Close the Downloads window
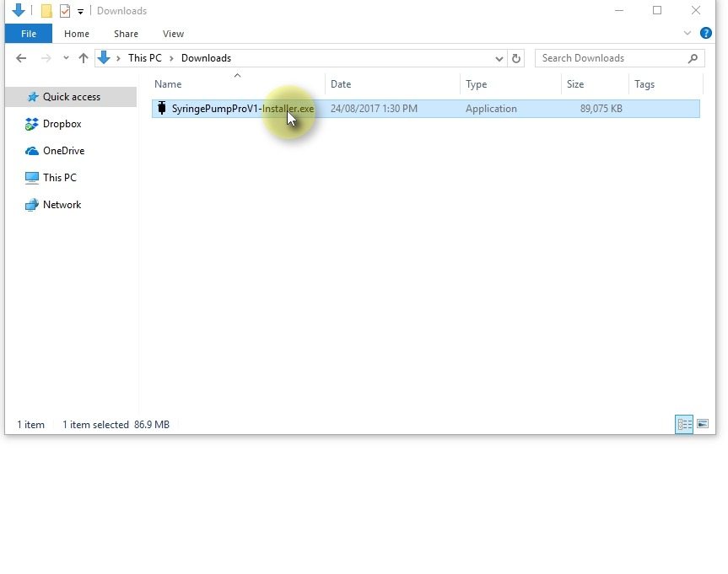 click(695, 10)
